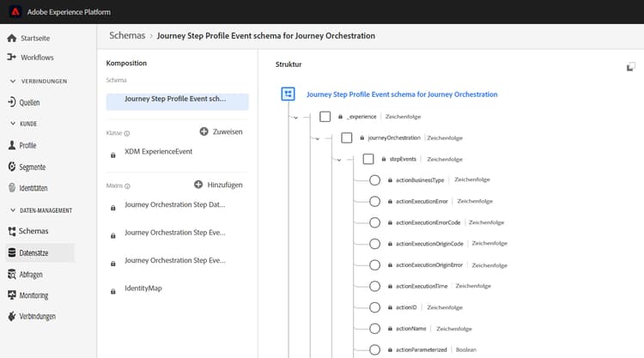
Task: Open the Workflows icon in sidebar
Action: tap(11, 58)
